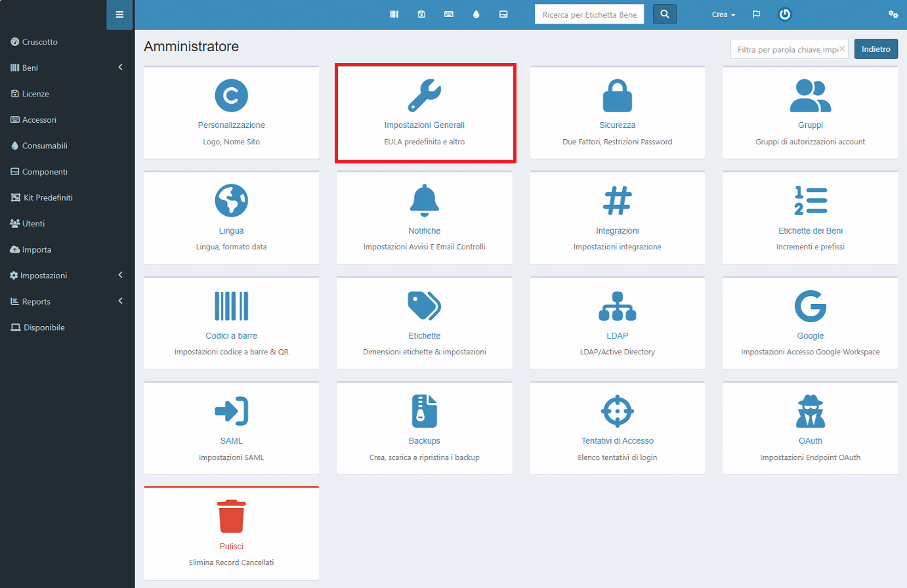907x588 pixels.
Task: Click the zip file Backups icon
Action: (424, 411)
